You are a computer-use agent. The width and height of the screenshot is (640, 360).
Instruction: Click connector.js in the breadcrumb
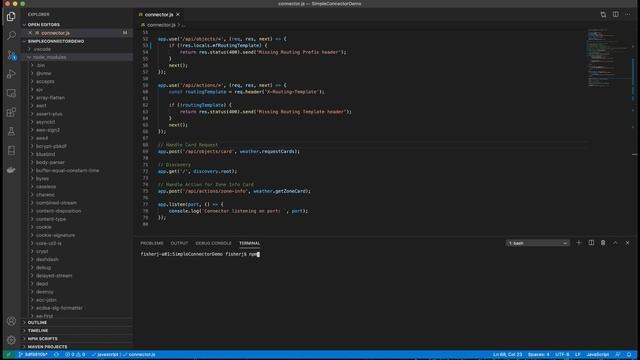(x=160, y=25)
